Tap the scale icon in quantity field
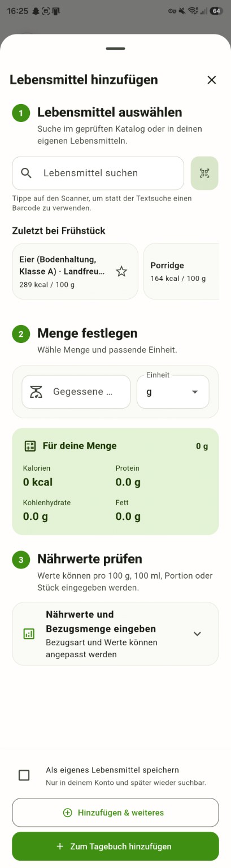Image resolution: width=231 pixels, height=868 pixels. click(x=37, y=392)
